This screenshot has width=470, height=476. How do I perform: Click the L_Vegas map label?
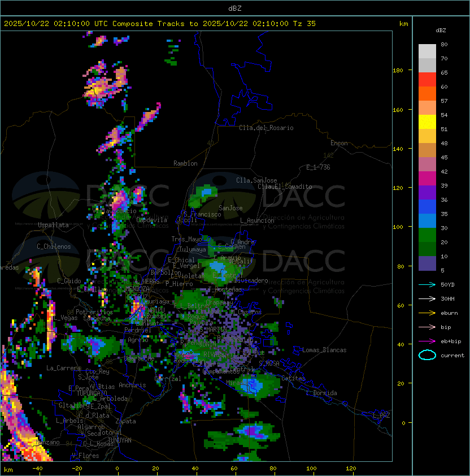(x=66, y=318)
